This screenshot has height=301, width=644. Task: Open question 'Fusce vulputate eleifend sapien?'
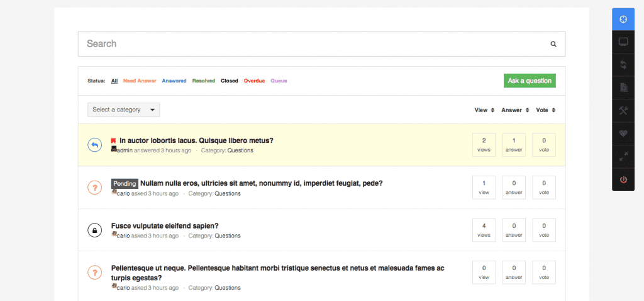point(165,225)
